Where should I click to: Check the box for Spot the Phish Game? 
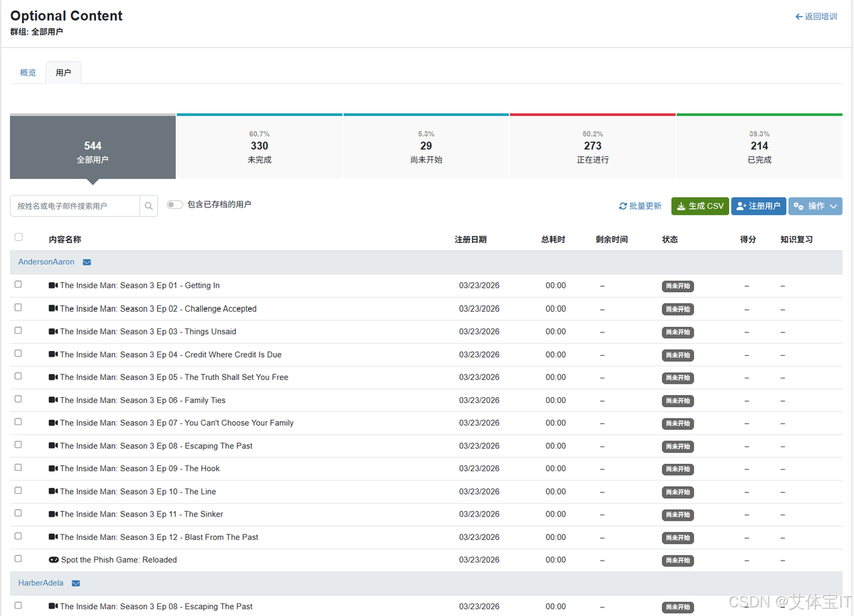18,559
